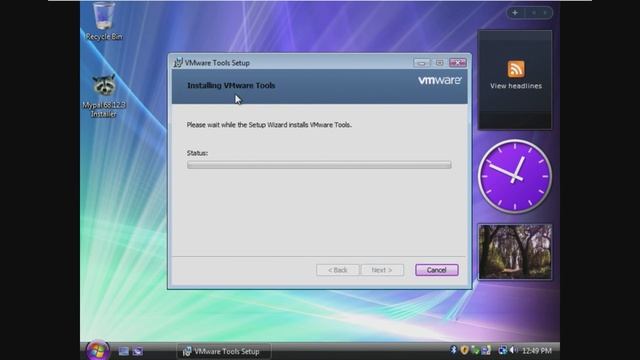Click the vmware logo in header
This screenshot has height=360, width=640.
(440, 80)
